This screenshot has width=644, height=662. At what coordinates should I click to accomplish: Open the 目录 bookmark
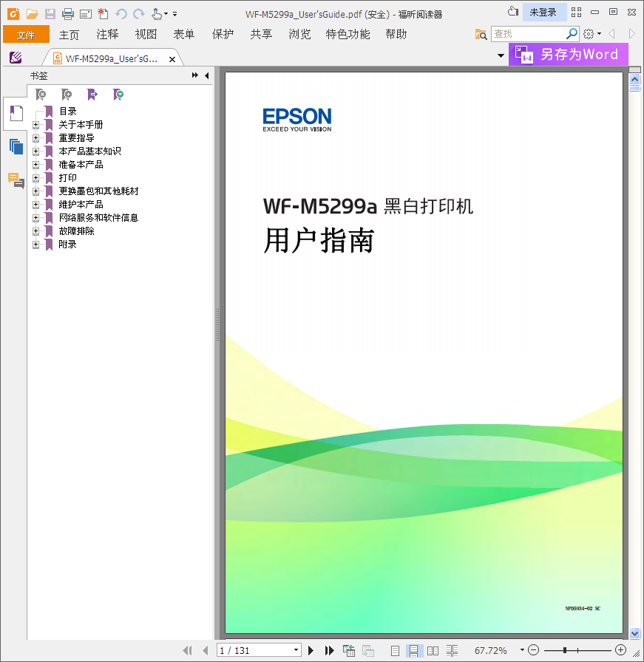click(67, 112)
